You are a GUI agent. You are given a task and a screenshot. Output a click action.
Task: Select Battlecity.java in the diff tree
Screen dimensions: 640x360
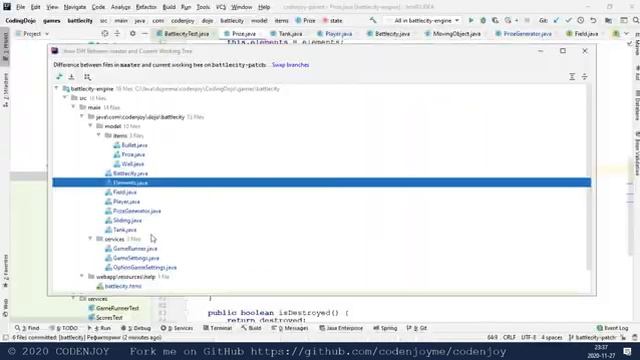click(x=130, y=173)
